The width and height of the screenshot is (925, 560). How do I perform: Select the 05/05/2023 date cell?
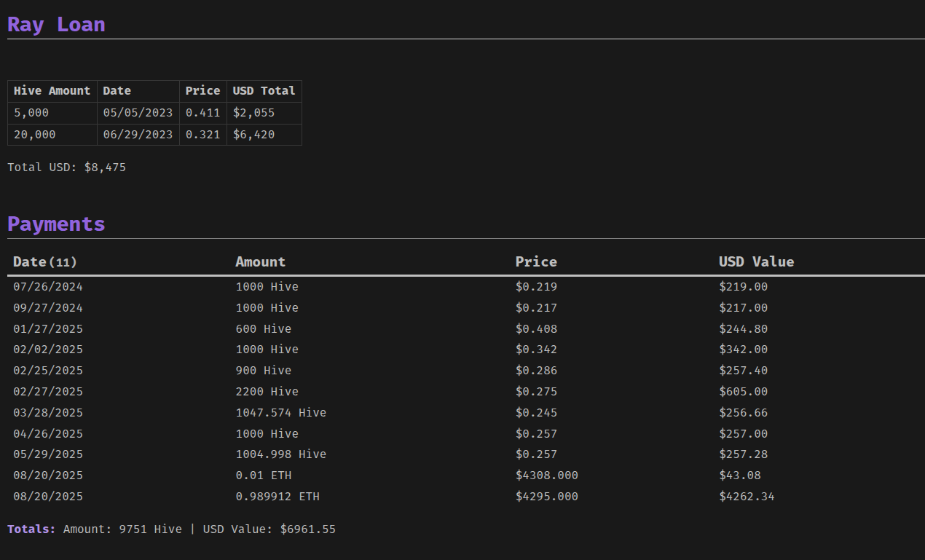(138, 113)
